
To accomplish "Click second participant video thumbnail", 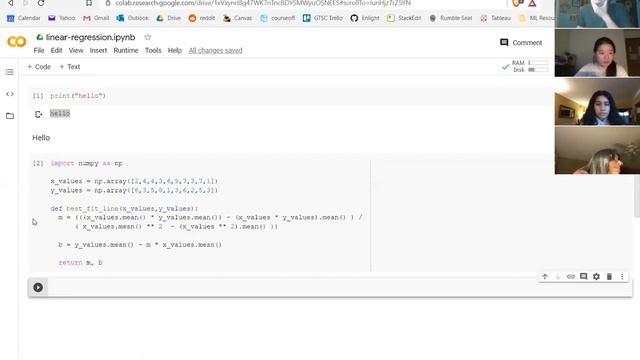I will click(597, 53).
